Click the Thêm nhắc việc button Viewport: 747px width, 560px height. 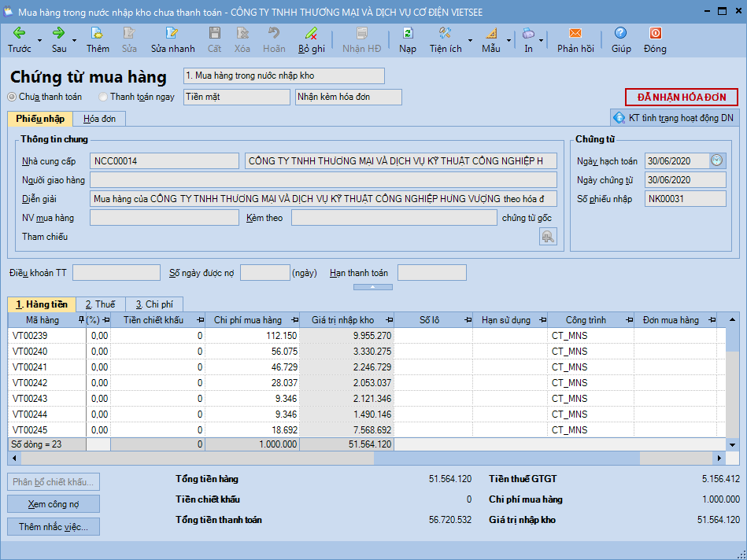pyautogui.click(x=54, y=526)
